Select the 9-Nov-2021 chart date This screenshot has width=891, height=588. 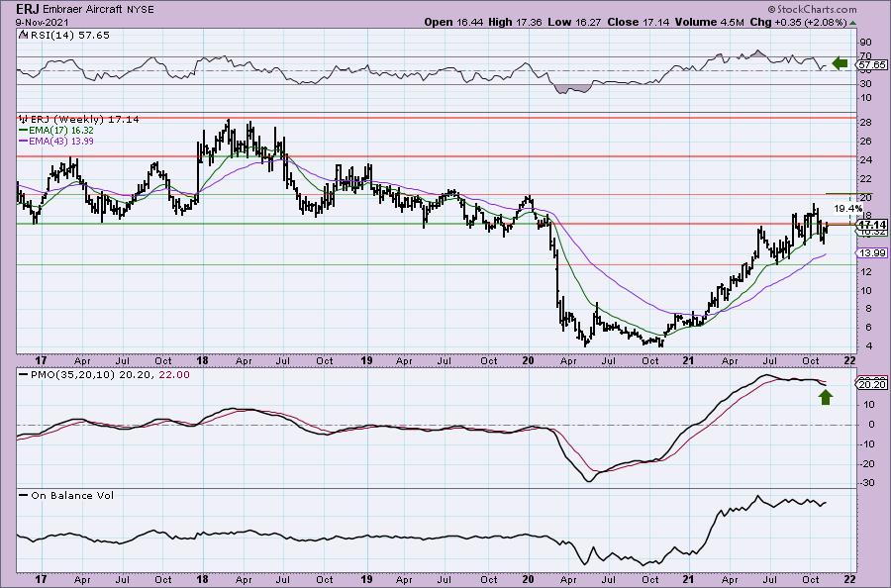point(43,22)
